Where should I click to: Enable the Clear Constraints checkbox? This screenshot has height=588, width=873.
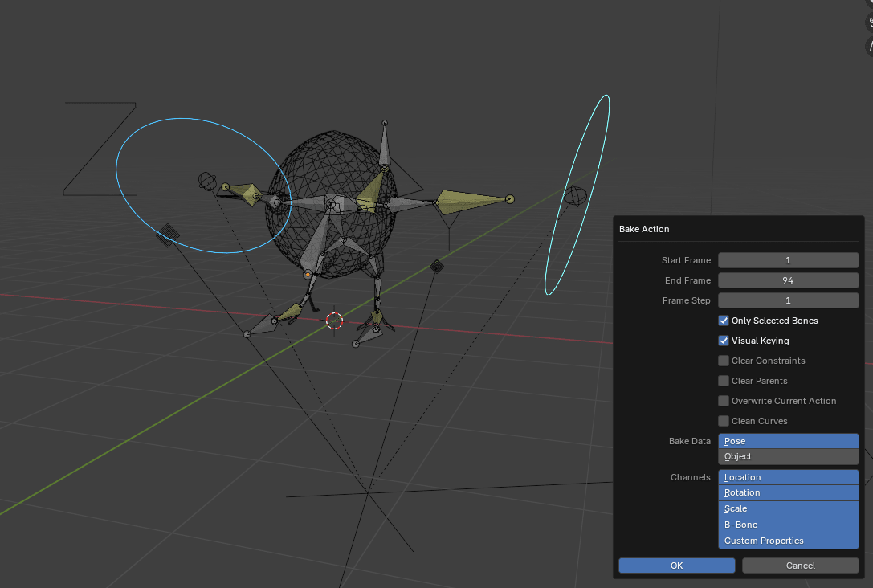[x=724, y=360]
